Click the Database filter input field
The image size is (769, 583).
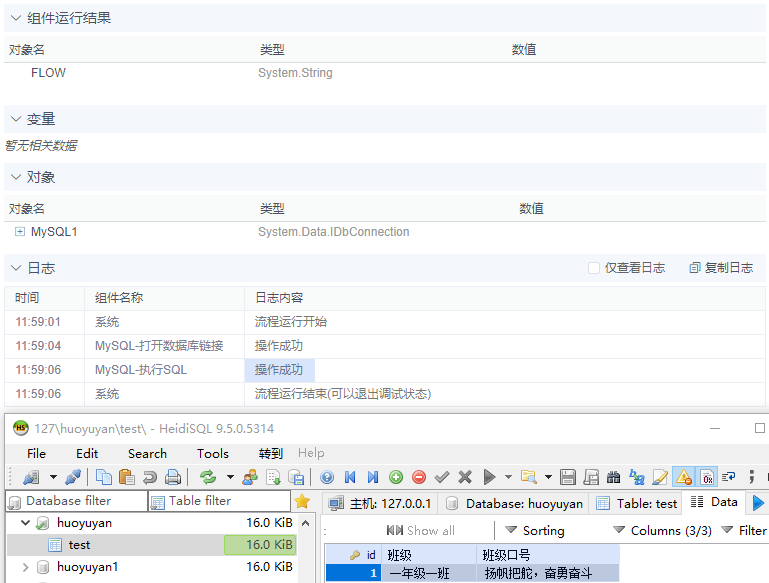[x=77, y=501]
